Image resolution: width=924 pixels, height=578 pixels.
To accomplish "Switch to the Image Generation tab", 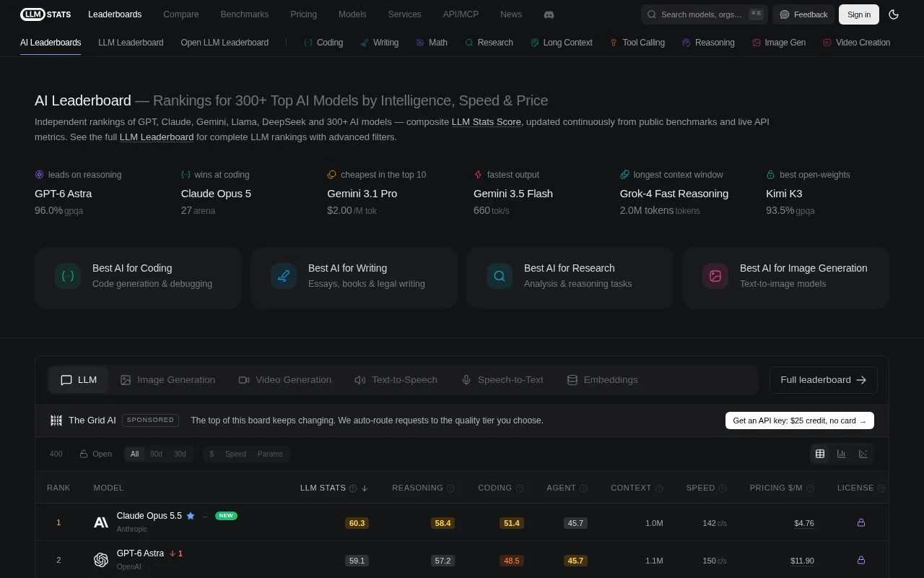I will click(x=167, y=380).
